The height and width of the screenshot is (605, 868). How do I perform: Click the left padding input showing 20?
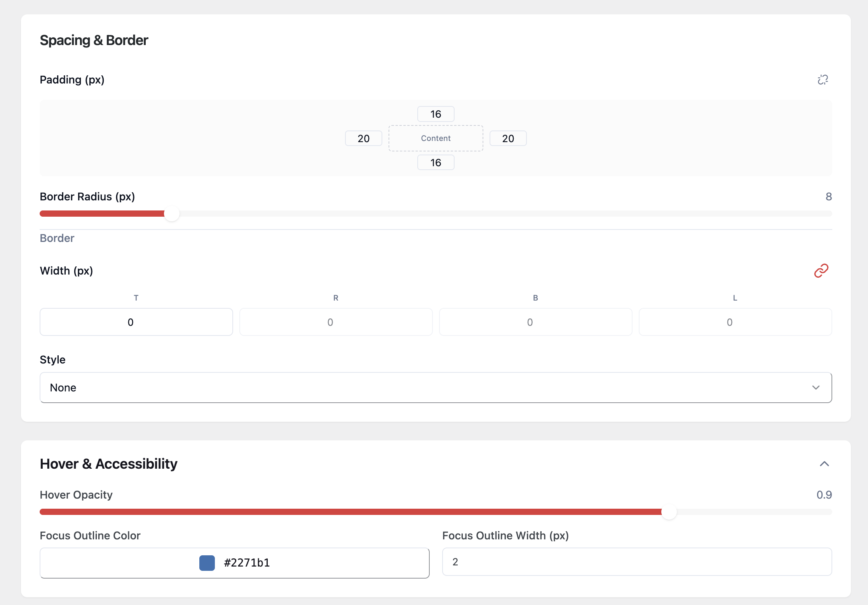[363, 139]
